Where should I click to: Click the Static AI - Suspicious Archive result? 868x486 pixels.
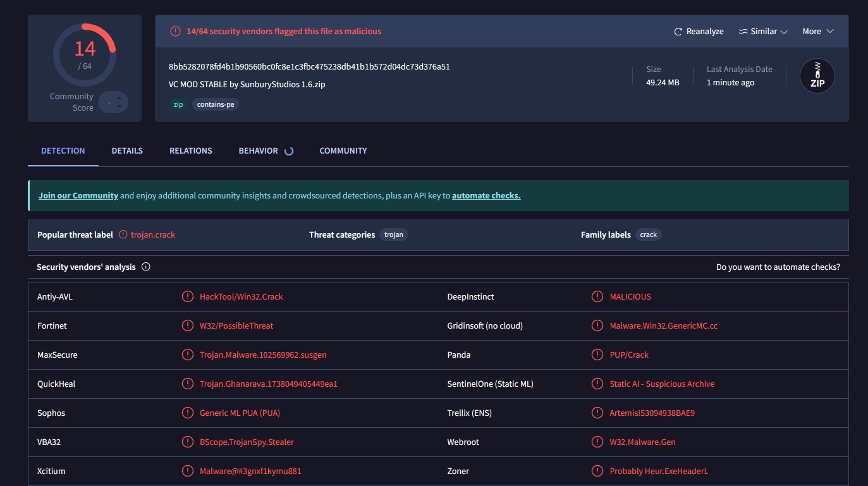[662, 384]
